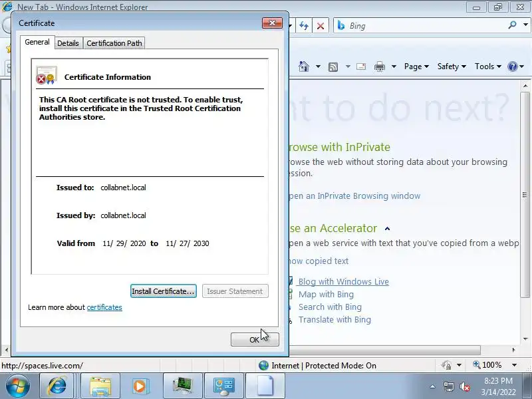Click the Read Mail icon
The height and width of the screenshot is (399, 532).
tap(361, 66)
